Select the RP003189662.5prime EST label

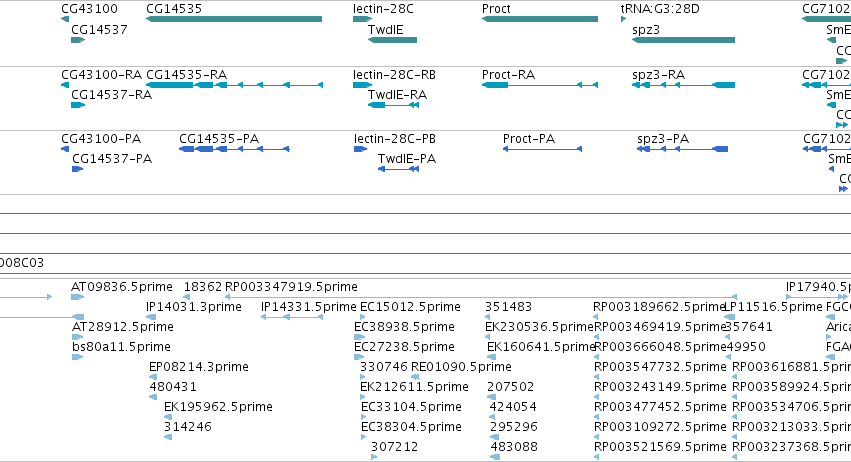click(659, 307)
